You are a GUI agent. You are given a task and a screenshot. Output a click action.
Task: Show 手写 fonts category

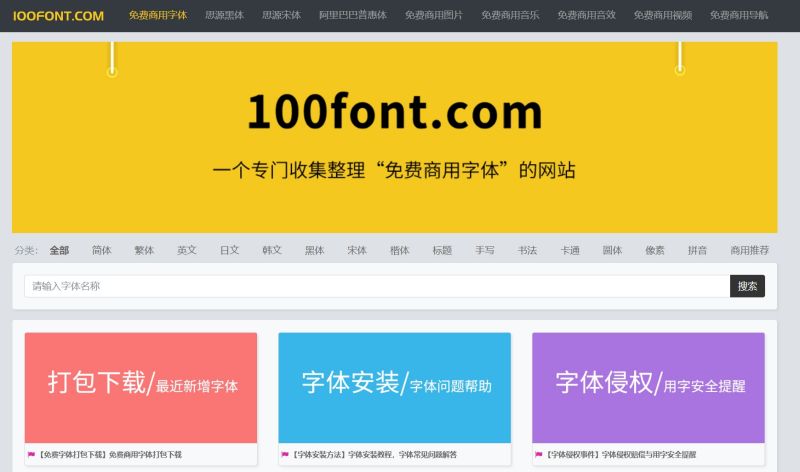click(485, 250)
